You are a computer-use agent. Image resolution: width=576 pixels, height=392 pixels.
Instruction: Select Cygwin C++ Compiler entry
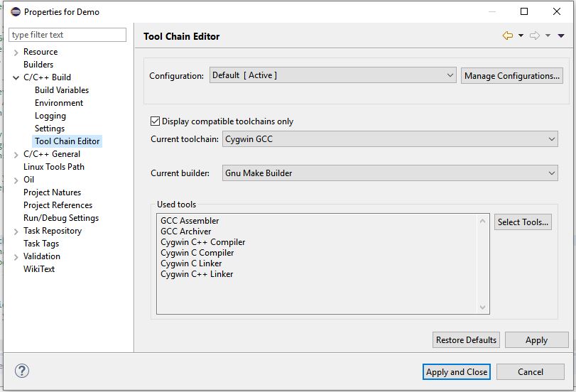pyautogui.click(x=203, y=242)
